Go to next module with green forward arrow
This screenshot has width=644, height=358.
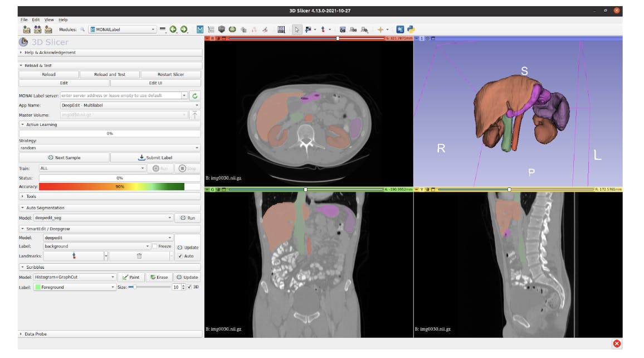(184, 29)
